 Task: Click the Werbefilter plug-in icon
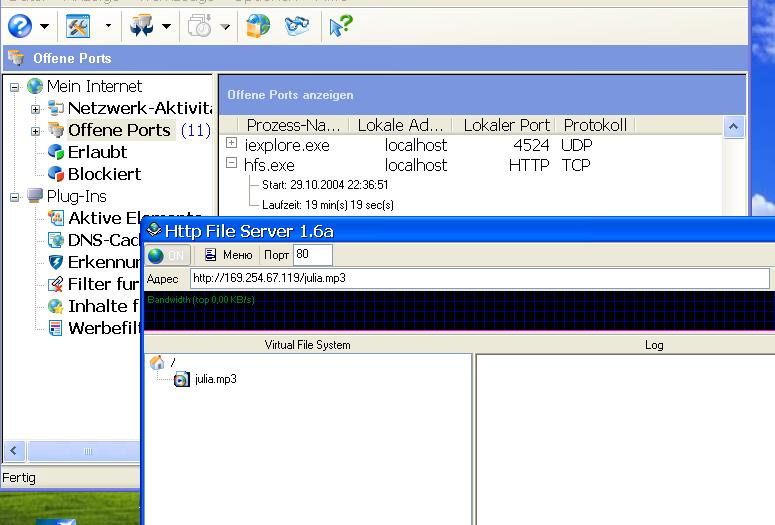56,328
